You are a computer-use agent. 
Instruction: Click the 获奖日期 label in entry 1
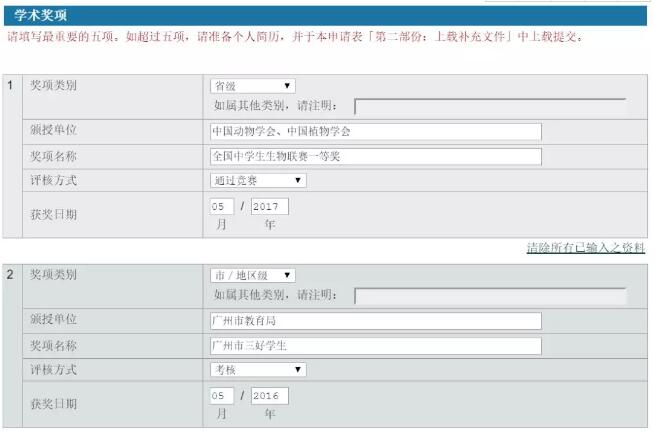point(54,214)
